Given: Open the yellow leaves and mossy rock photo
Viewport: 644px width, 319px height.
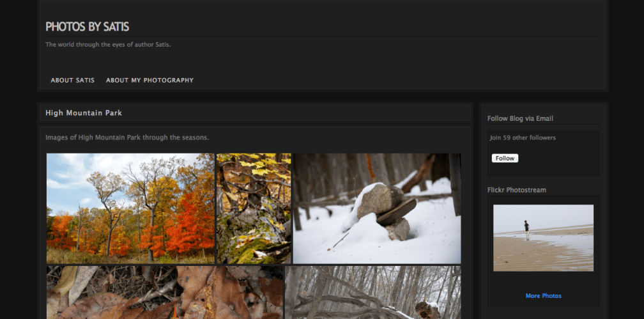Looking at the screenshot, I should pos(254,208).
